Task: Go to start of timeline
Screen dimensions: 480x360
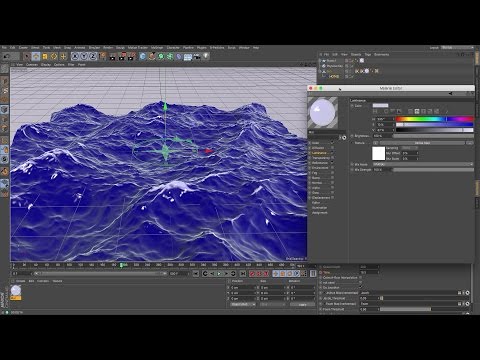Action: tap(196, 274)
